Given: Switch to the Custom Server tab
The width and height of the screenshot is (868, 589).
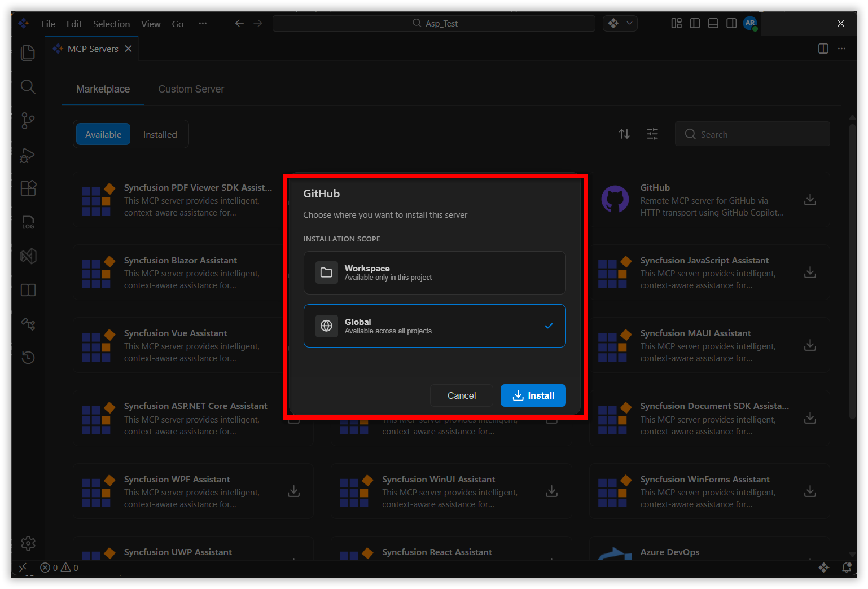Looking at the screenshot, I should tap(191, 89).
